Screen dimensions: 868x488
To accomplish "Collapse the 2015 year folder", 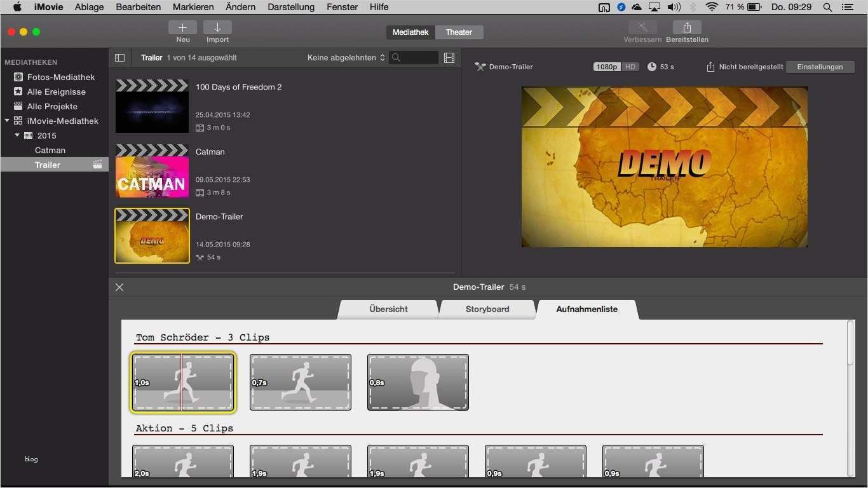I will [x=17, y=135].
